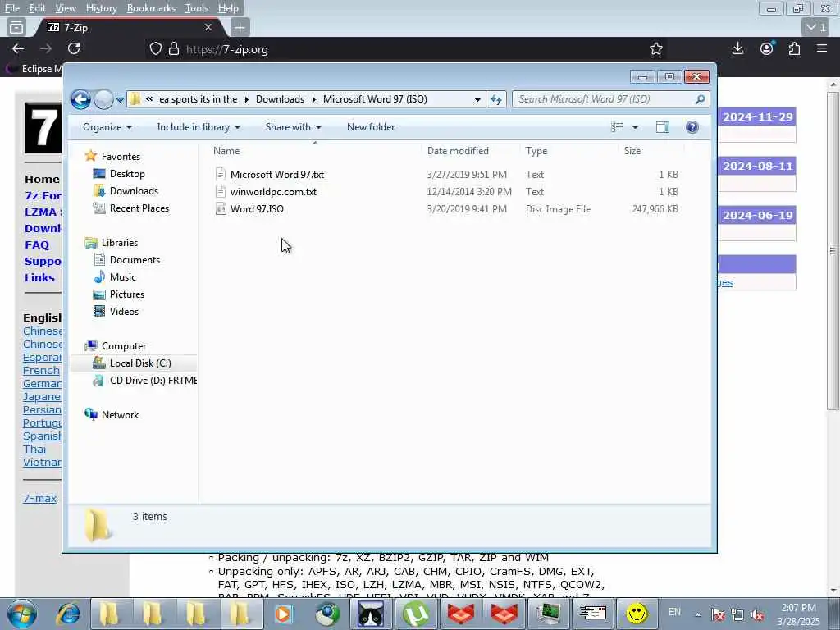Select Desktop in Favorites
Image resolution: width=840 pixels, height=630 pixels.
tap(119, 174)
